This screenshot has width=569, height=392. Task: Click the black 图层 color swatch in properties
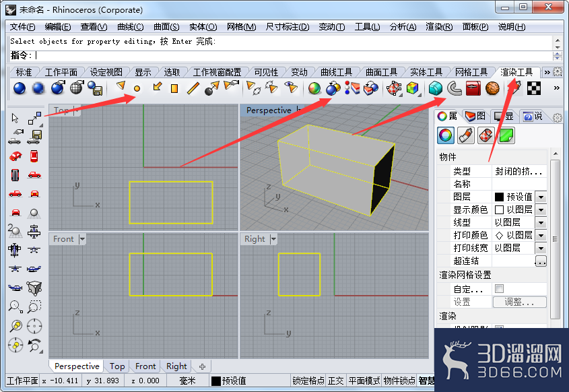pyautogui.click(x=500, y=197)
